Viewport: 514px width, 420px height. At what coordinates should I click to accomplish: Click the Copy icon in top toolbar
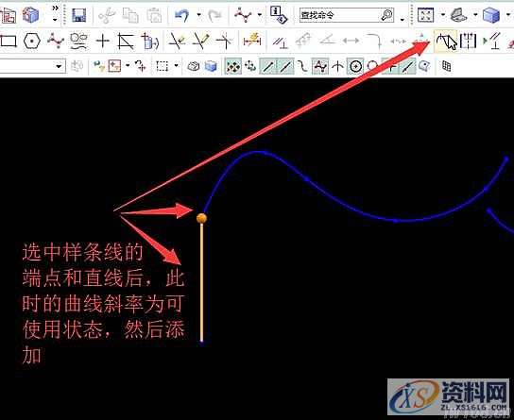pyautogui.click(x=130, y=15)
